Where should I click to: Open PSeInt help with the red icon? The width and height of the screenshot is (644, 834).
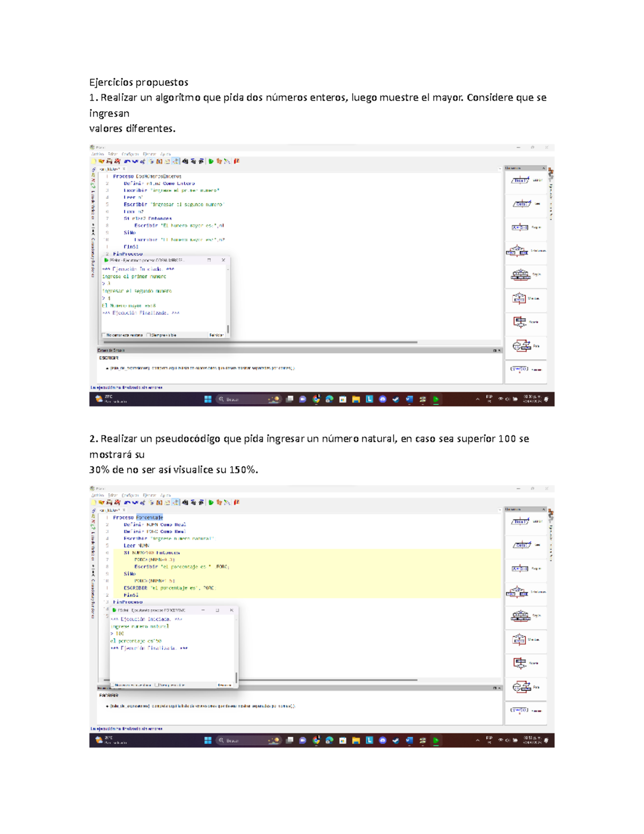point(237,161)
